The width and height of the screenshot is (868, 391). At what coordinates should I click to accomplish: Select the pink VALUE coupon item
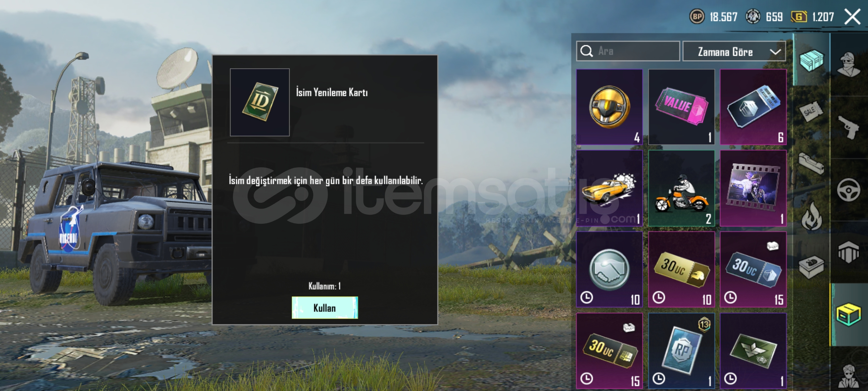point(681,107)
